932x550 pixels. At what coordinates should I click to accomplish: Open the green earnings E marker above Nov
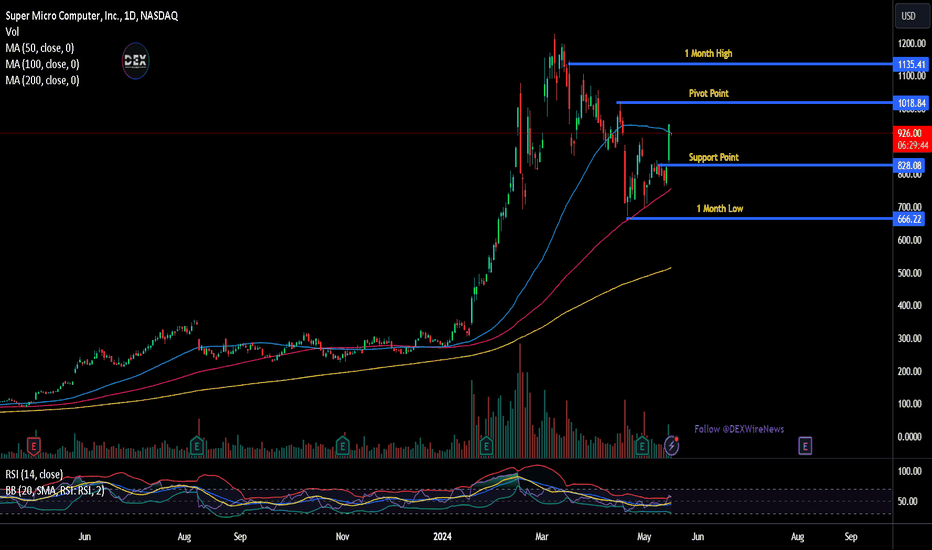pyautogui.click(x=342, y=445)
